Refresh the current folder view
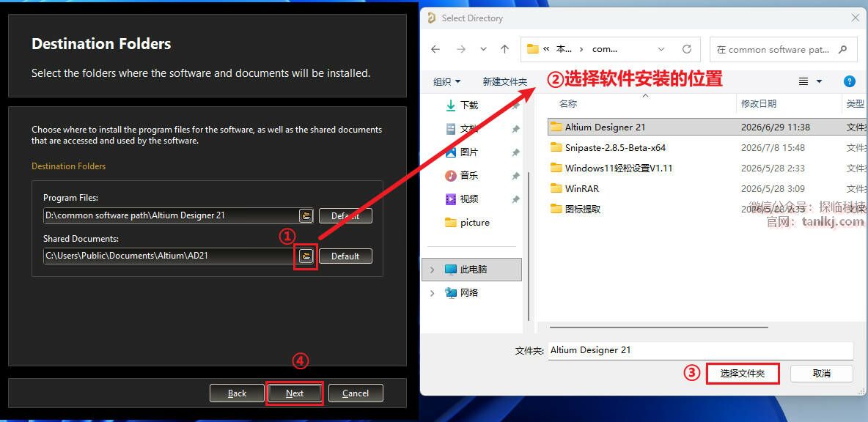This screenshot has width=868, height=422. (x=687, y=49)
